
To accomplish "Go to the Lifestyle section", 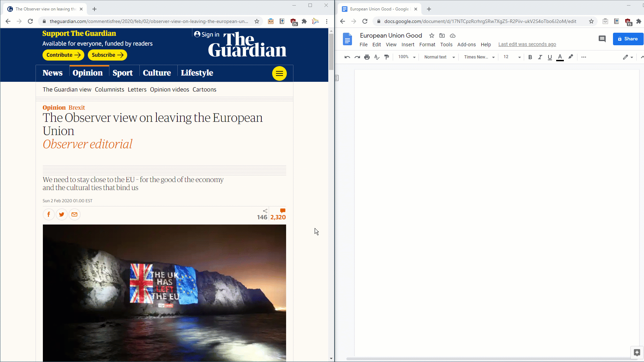I will point(197,73).
